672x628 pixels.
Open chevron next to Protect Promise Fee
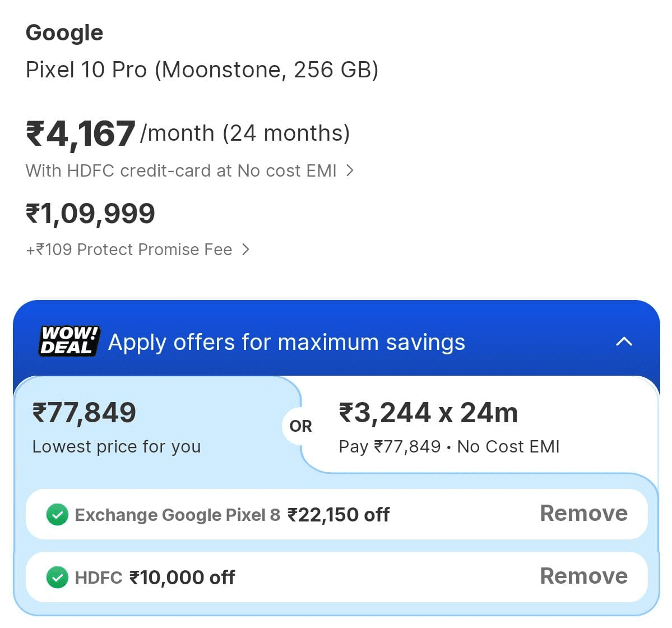click(x=245, y=250)
